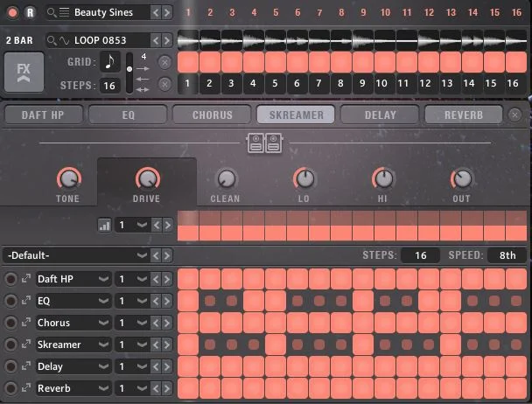532x404 pixels.
Task: Adjust the OUT knob
Action: click(x=462, y=178)
